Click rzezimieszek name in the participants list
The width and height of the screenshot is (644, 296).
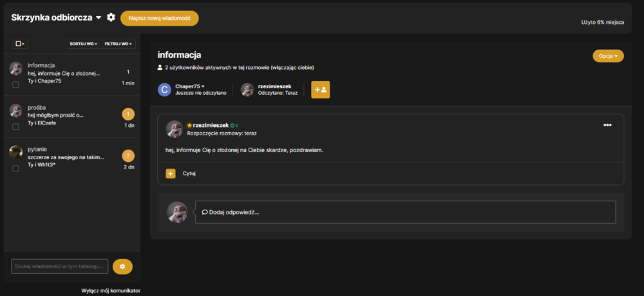tap(274, 86)
